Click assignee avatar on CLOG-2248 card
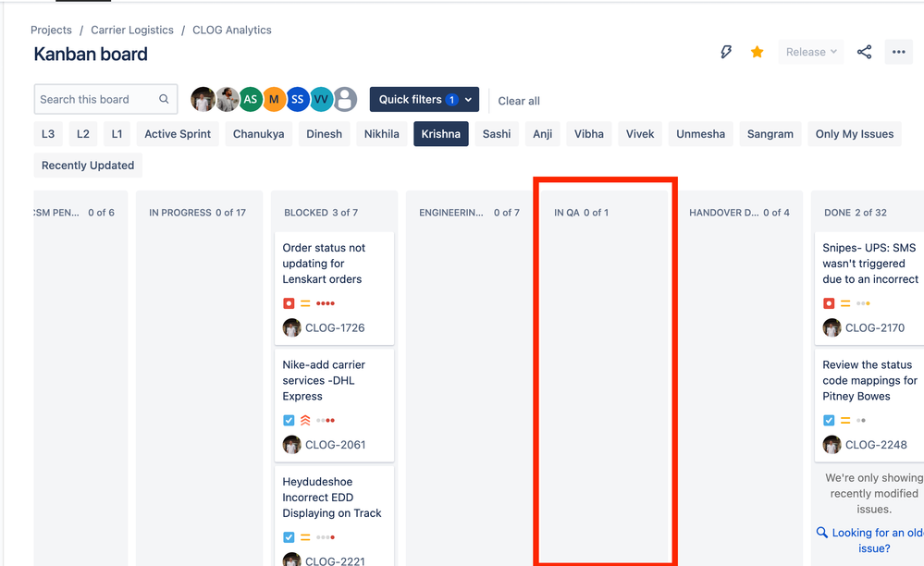Screen dimensions: 924x566 pyautogui.click(x=832, y=445)
